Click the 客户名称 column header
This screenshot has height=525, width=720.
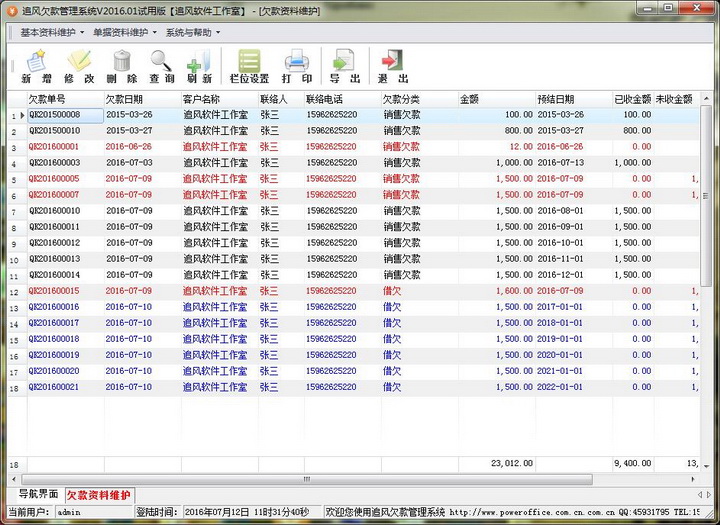coord(218,99)
